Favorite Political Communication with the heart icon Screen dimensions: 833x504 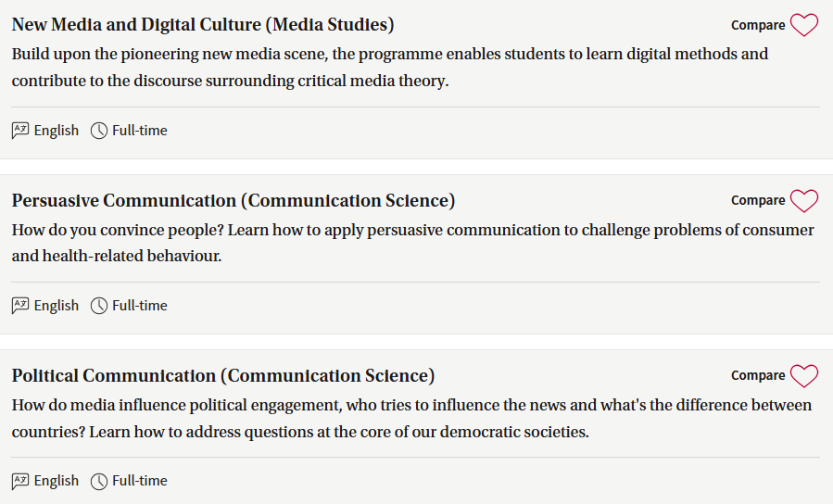(803, 376)
